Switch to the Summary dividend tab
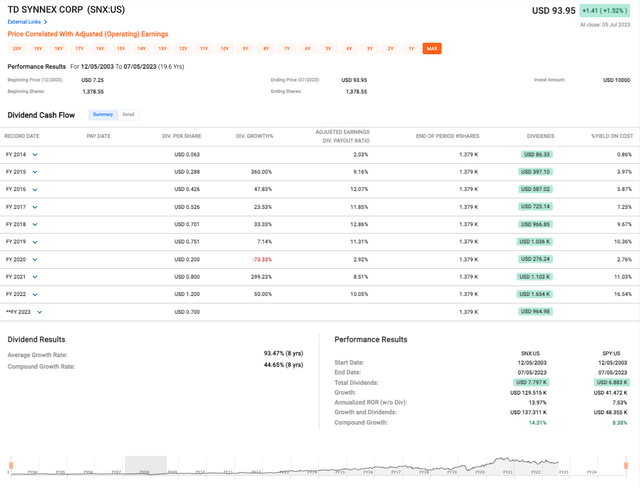 [103, 115]
